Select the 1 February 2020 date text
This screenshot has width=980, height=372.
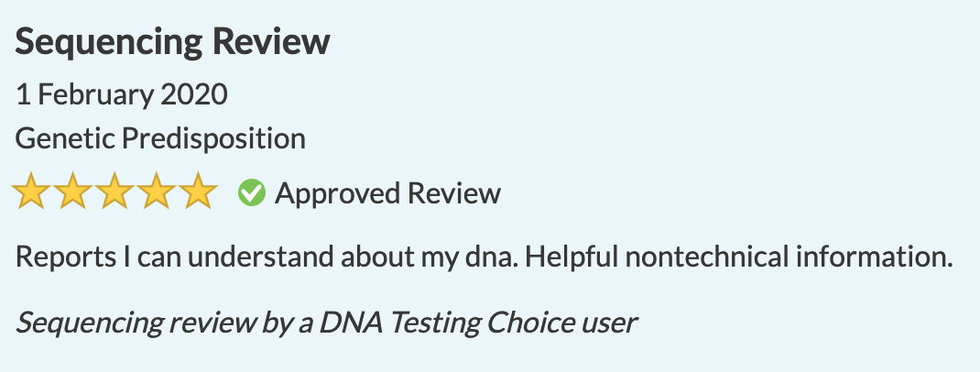click(x=121, y=94)
